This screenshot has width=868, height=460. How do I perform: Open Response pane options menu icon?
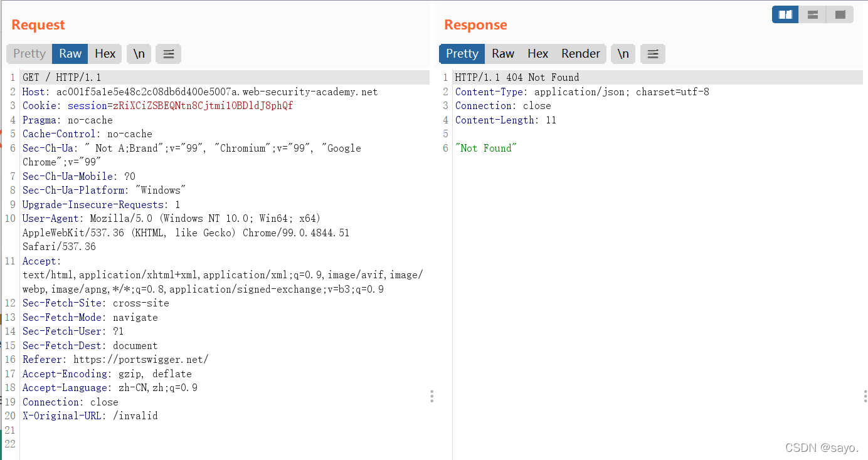[652, 54]
